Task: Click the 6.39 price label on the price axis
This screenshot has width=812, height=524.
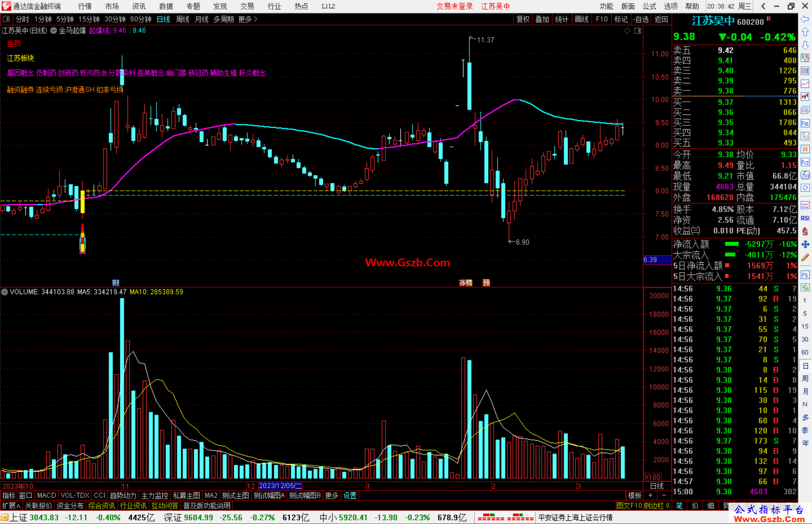Action: [x=656, y=260]
